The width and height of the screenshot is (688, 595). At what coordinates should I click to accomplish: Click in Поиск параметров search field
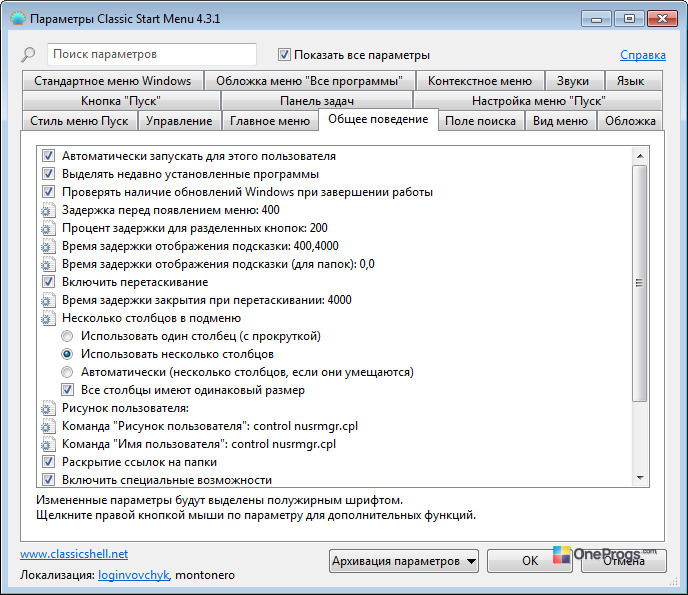[x=152, y=54]
